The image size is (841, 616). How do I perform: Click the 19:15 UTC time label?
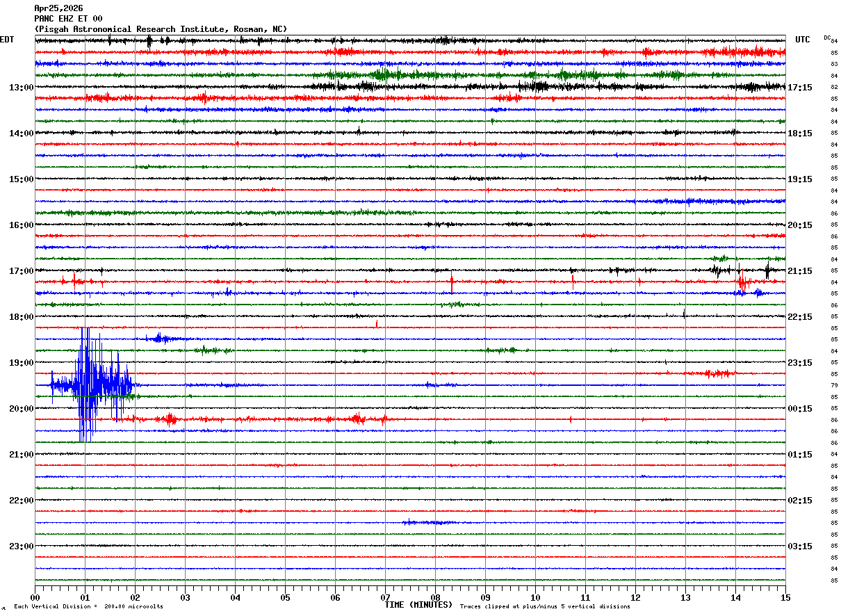[x=799, y=179]
